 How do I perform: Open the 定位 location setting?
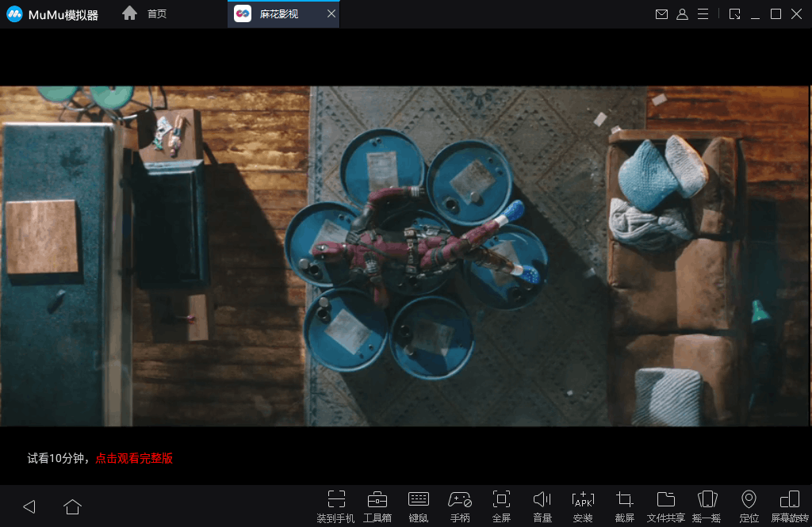tap(749, 499)
